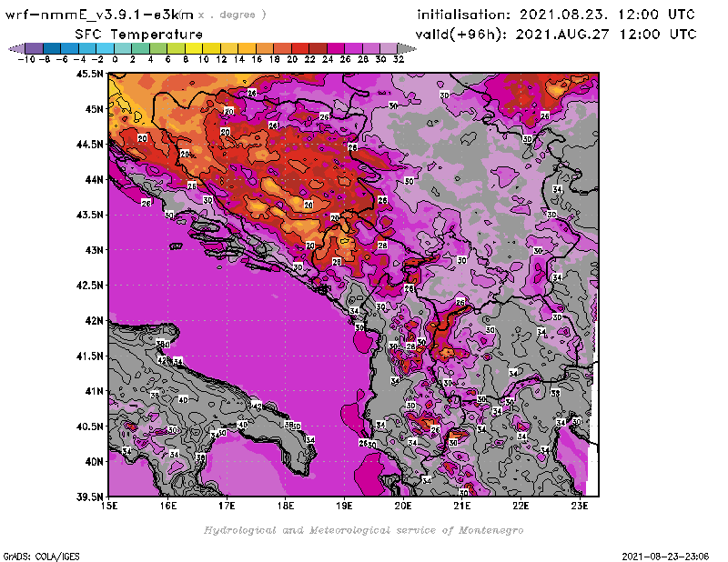Click the '21E' longitude axis label

pyautogui.click(x=462, y=506)
